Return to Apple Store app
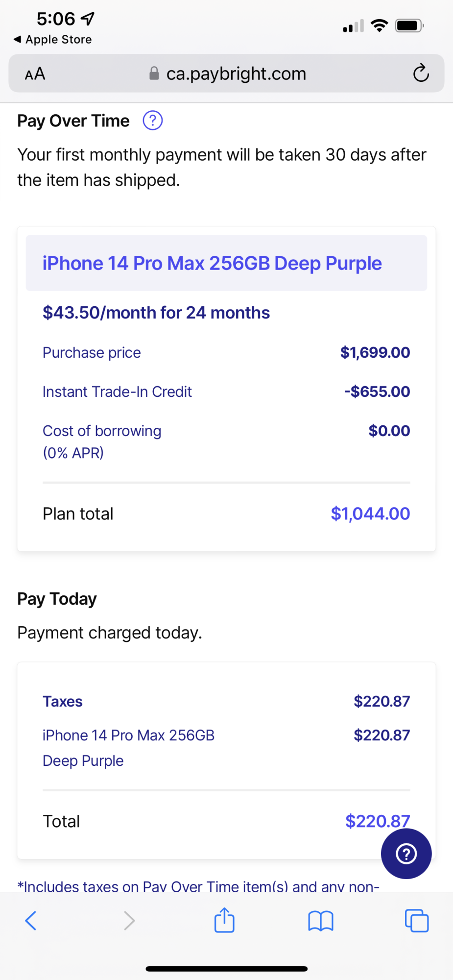The image size is (453, 980). (x=53, y=40)
